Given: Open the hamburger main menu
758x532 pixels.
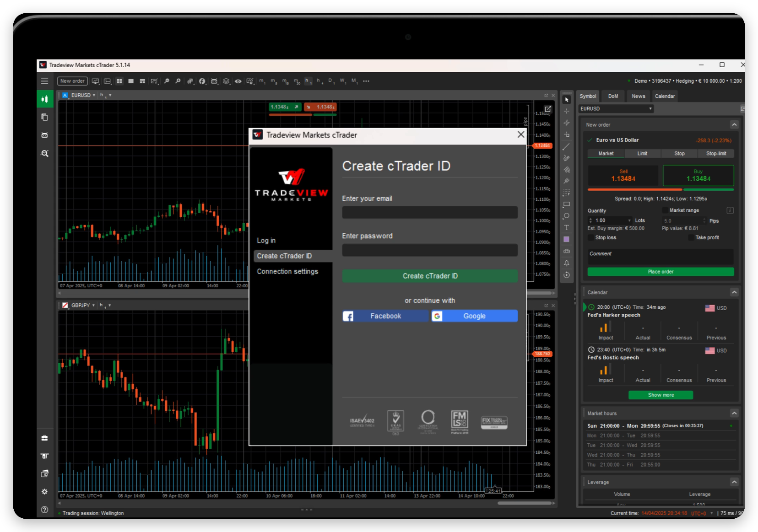Looking at the screenshot, I should 44,81.
